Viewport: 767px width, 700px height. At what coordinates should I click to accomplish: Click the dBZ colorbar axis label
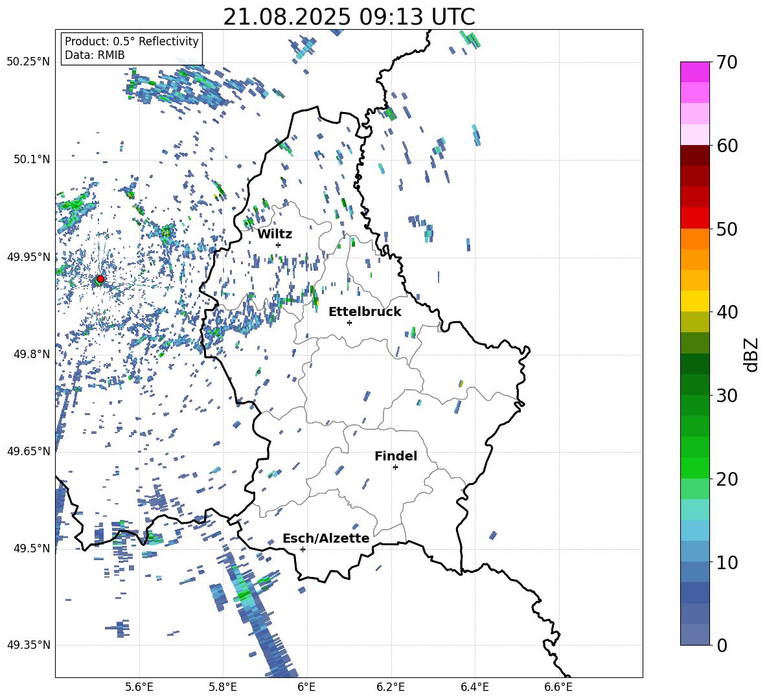[x=752, y=354]
